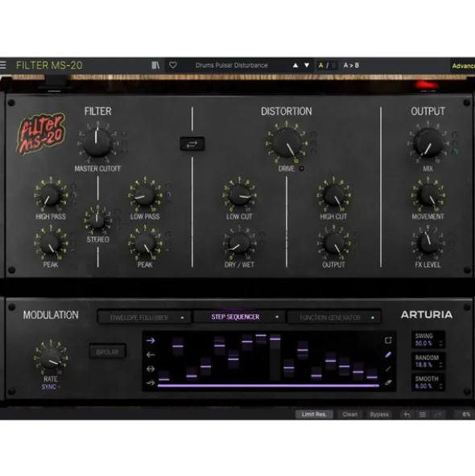Open the preset name Drums Pulsar Disturbance

pyautogui.click(x=232, y=65)
